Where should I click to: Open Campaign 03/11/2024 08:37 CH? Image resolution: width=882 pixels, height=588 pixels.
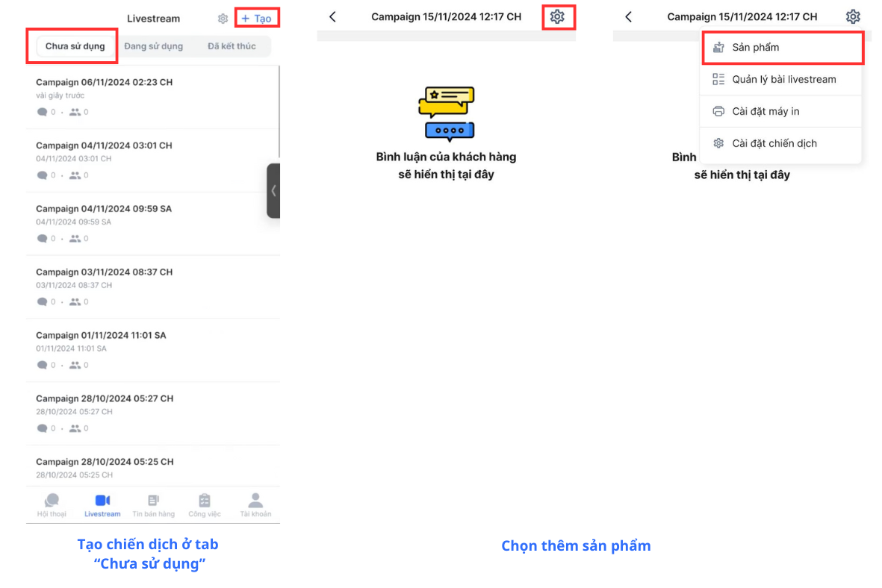(x=152, y=287)
